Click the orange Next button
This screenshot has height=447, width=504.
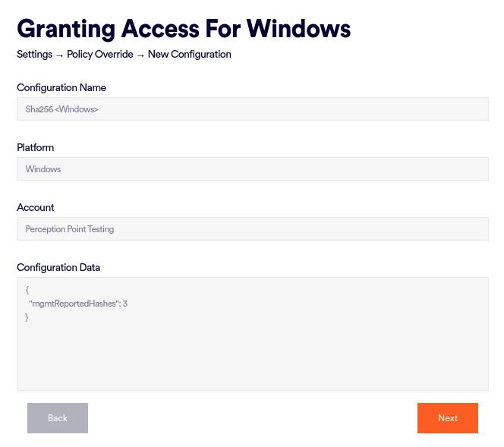click(x=447, y=418)
